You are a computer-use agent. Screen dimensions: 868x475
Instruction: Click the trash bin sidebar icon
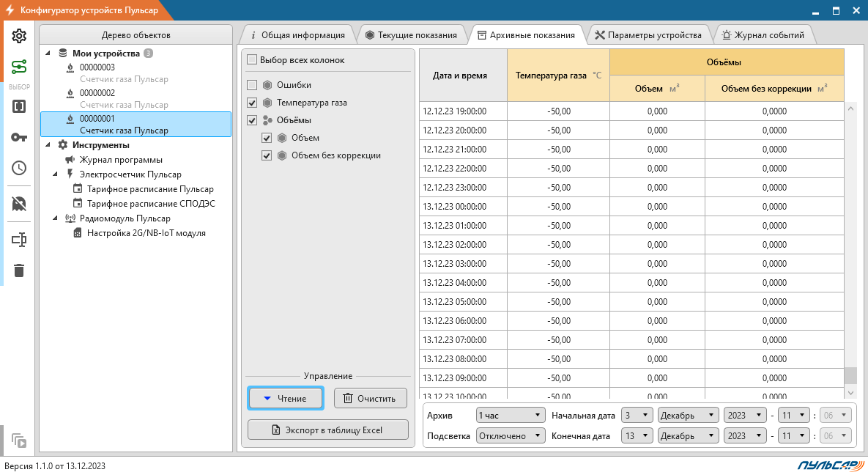(x=19, y=270)
